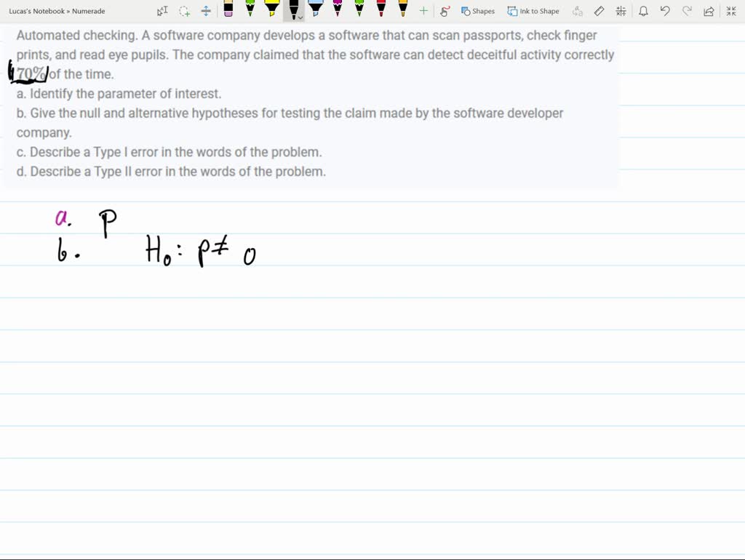Click the underlined 70% in the problem
This screenshot has height=560, width=745.
click(x=31, y=74)
